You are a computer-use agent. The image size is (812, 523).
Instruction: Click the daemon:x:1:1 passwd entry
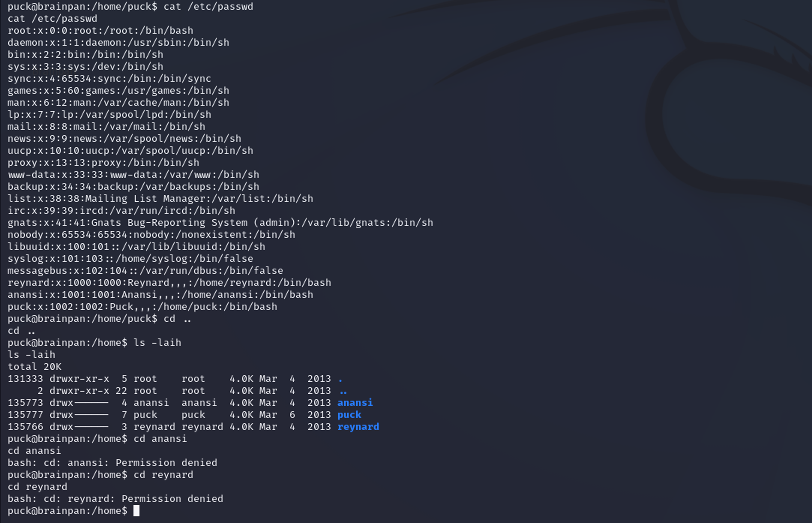pos(118,43)
